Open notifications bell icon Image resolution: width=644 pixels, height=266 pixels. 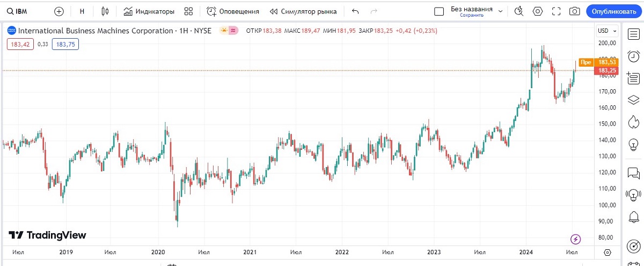click(x=633, y=217)
